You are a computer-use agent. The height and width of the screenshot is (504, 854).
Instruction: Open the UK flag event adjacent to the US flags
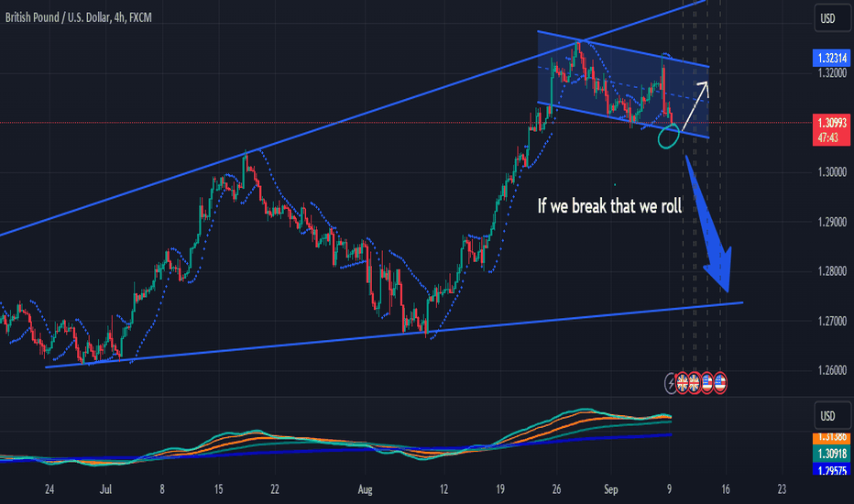(694, 383)
